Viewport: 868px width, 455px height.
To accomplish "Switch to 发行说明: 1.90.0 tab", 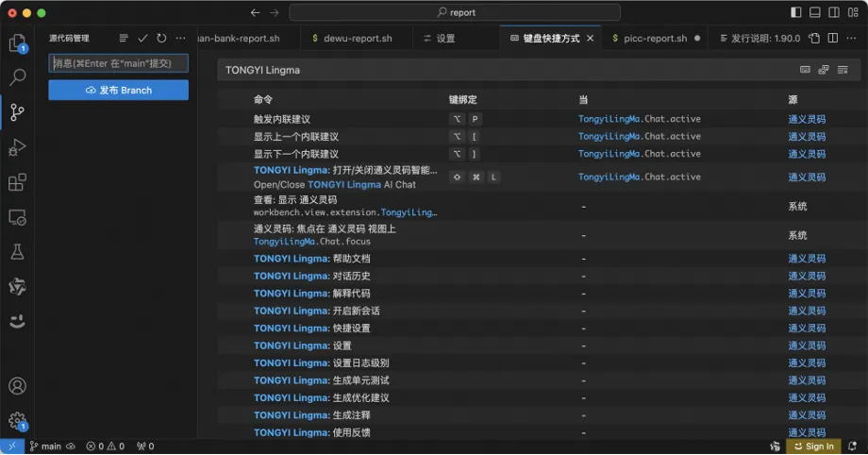I will [x=759, y=39].
